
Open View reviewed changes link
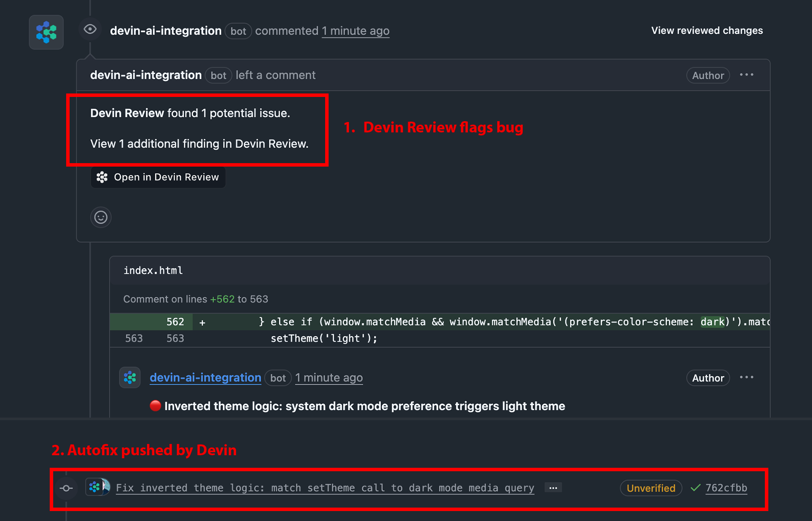click(x=707, y=30)
